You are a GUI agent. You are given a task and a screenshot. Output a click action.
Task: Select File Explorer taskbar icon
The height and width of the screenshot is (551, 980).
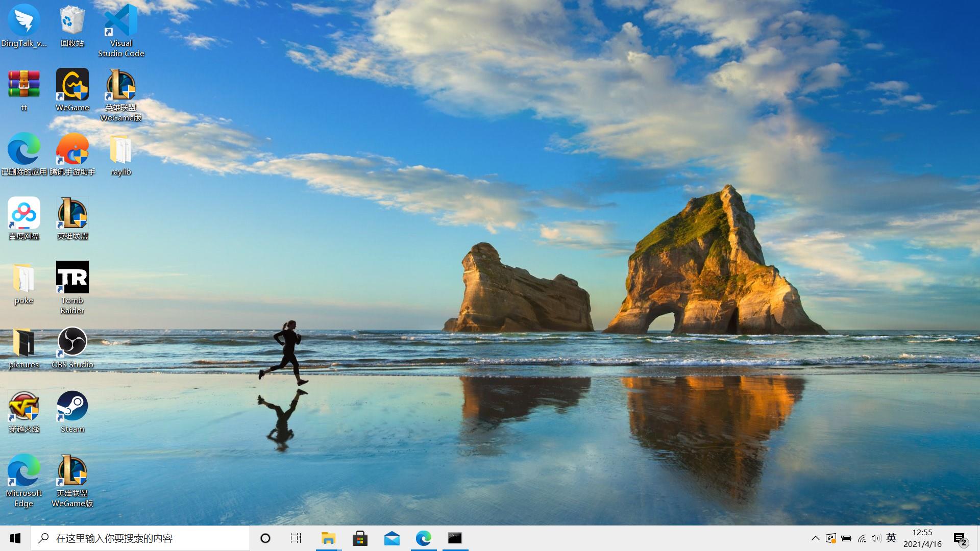pos(329,538)
